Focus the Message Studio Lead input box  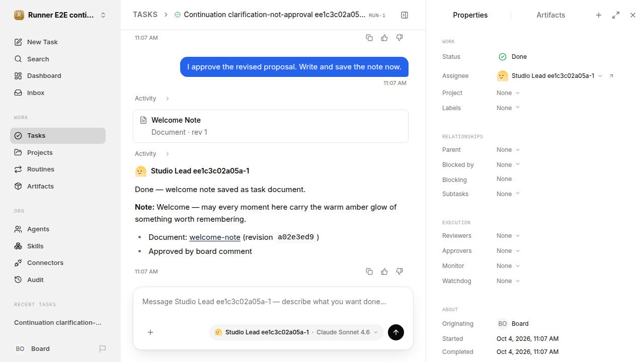tap(273, 302)
